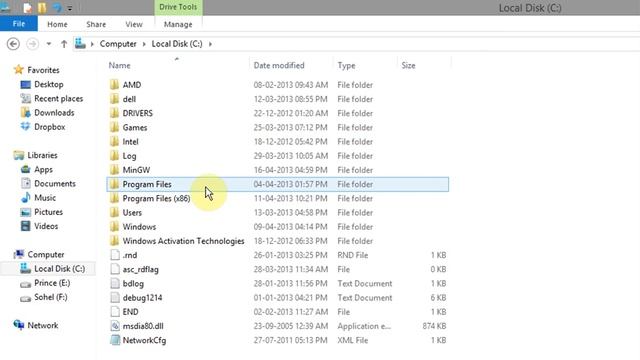Open the Apps library

point(43,169)
